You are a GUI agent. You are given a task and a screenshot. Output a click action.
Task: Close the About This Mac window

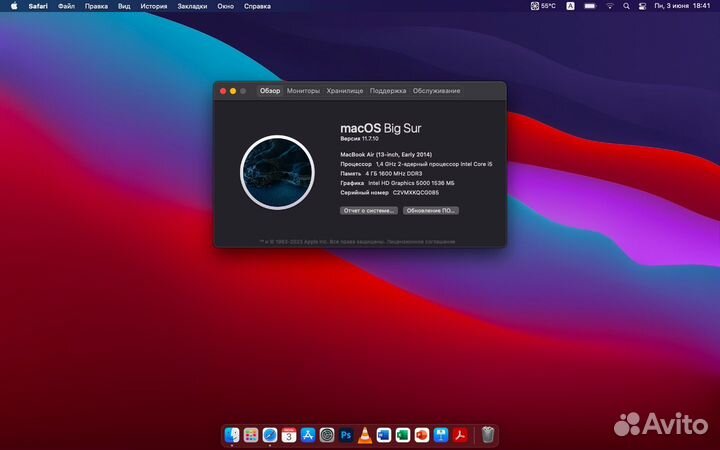tap(223, 91)
